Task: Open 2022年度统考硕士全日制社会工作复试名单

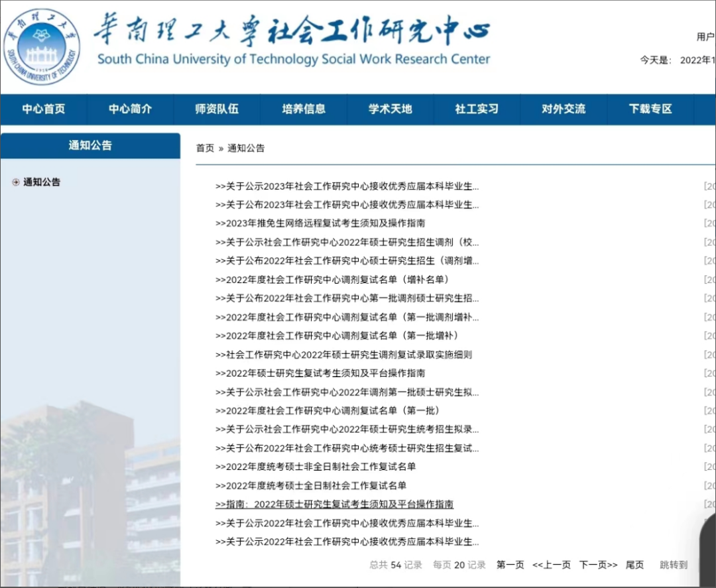Action: pos(310,485)
